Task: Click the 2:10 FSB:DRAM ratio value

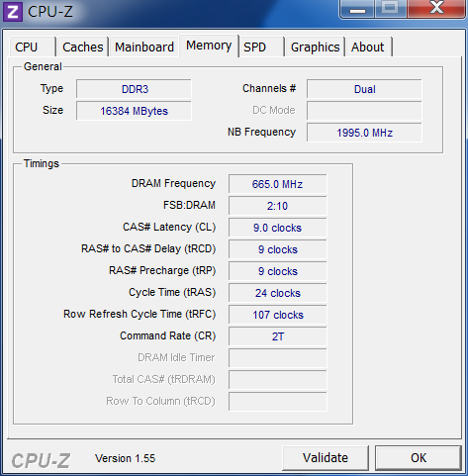Action: [x=278, y=206]
